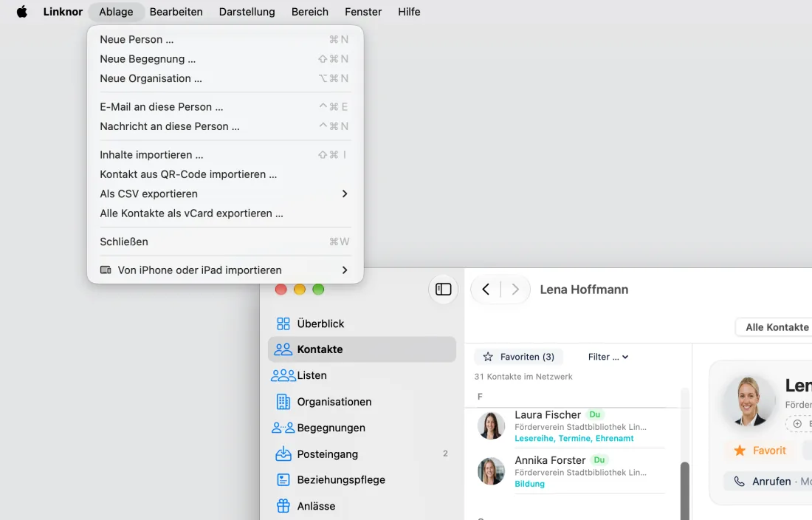Click the Organisationen building icon
Screen dimensions: 812x520
tap(283, 401)
